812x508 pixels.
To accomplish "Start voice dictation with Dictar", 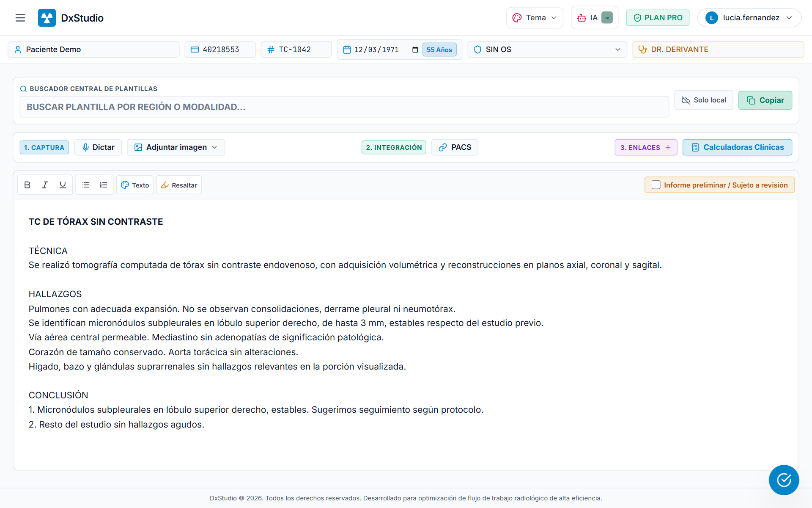I will pos(98,147).
